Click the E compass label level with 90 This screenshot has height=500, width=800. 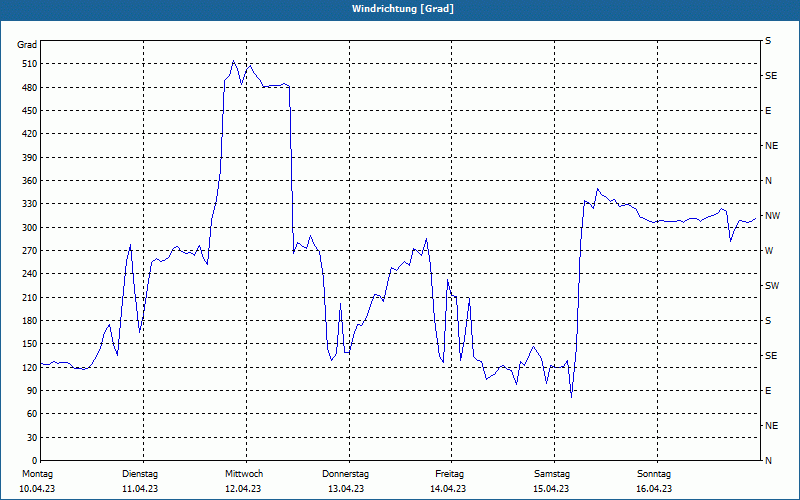click(768, 391)
